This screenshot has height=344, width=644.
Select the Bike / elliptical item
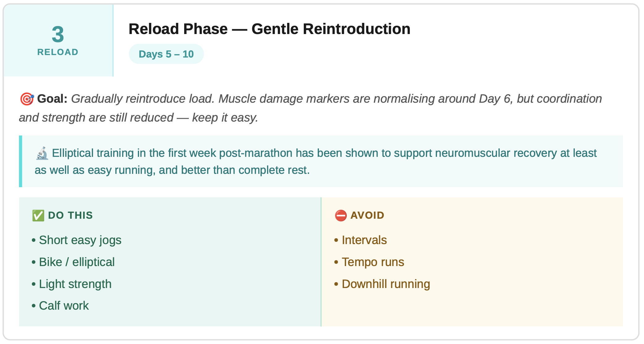[x=77, y=262]
